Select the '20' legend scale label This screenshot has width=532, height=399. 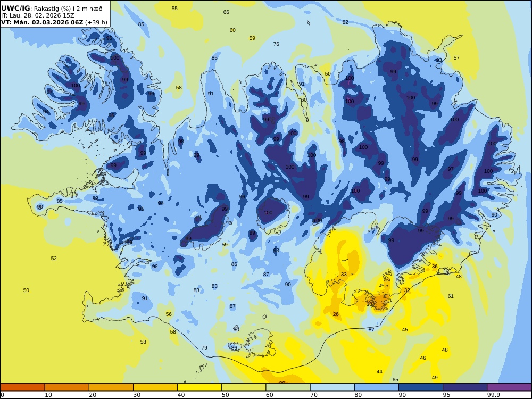tap(93, 395)
